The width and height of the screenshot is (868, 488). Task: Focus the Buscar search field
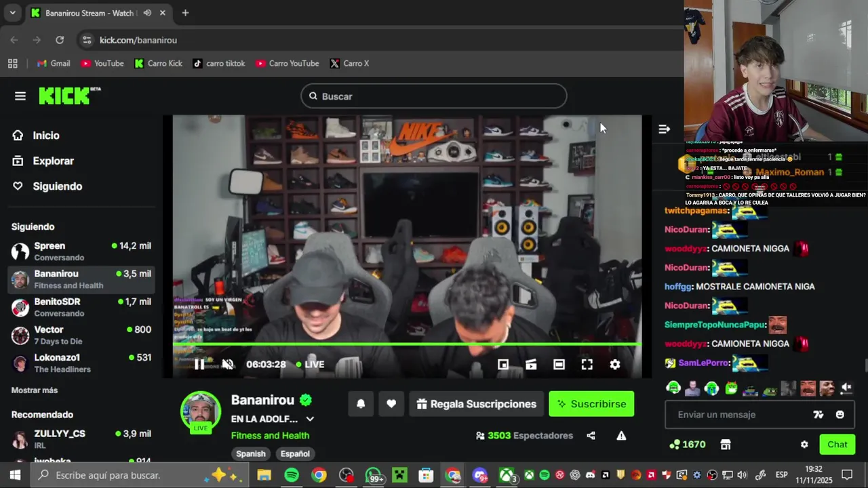(434, 96)
